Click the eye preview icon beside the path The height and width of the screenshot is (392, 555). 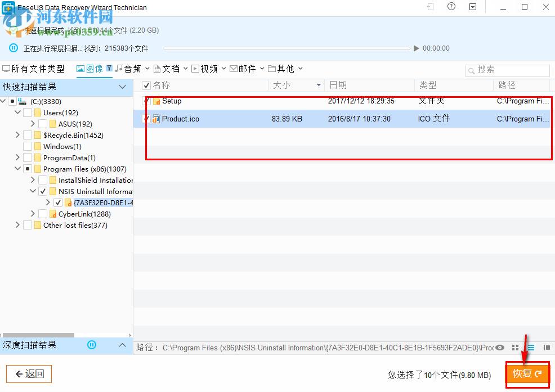tap(500, 348)
